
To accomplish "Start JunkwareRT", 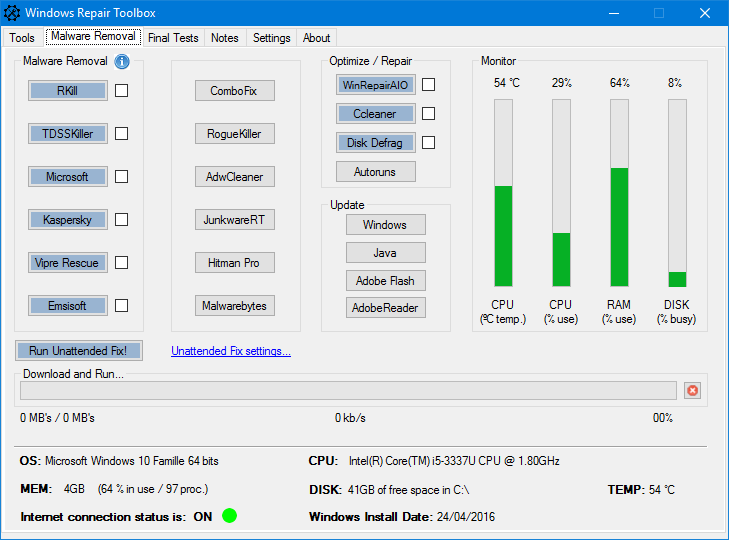I will pyautogui.click(x=235, y=220).
